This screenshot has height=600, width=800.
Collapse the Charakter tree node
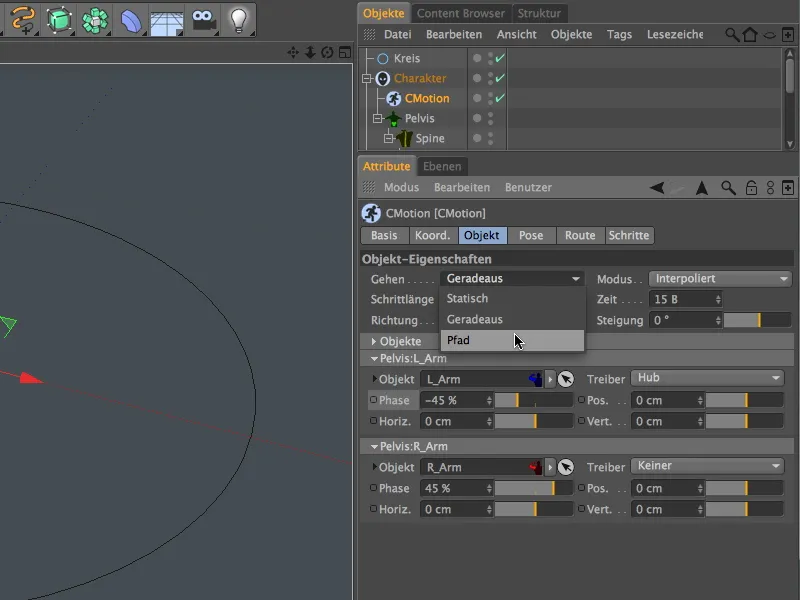pos(366,79)
